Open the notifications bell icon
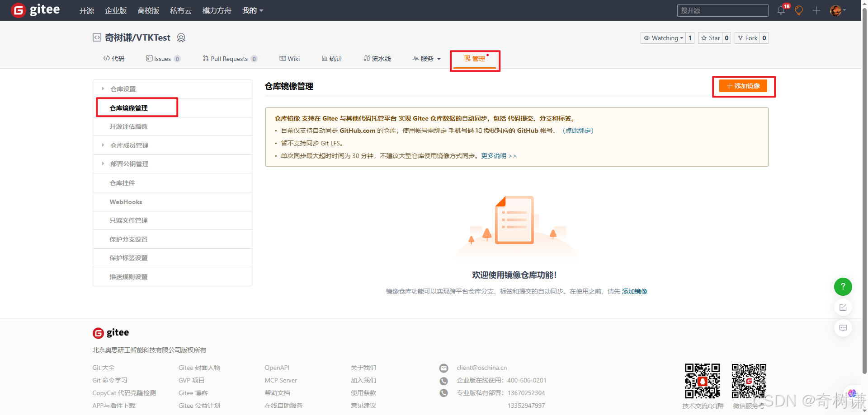Screen dimensions: 868x415 781,10
